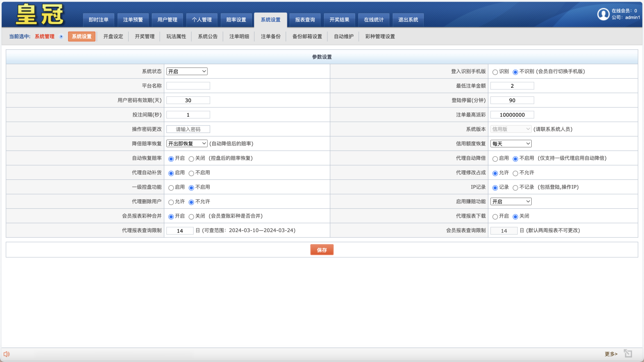The height and width of the screenshot is (362, 644).
Task: Click the 更多> link
Action: coord(611,353)
